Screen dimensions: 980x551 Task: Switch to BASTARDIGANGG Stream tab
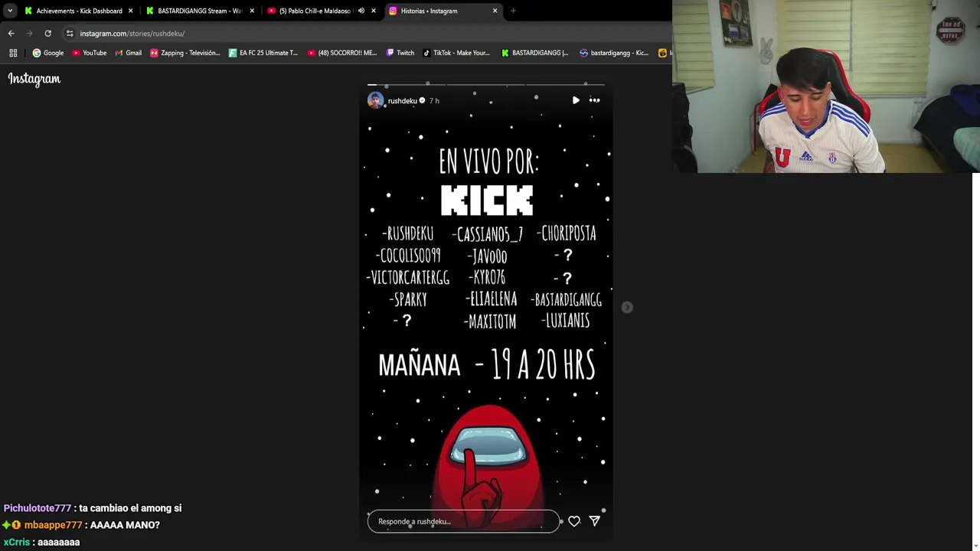tap(199, 11)
